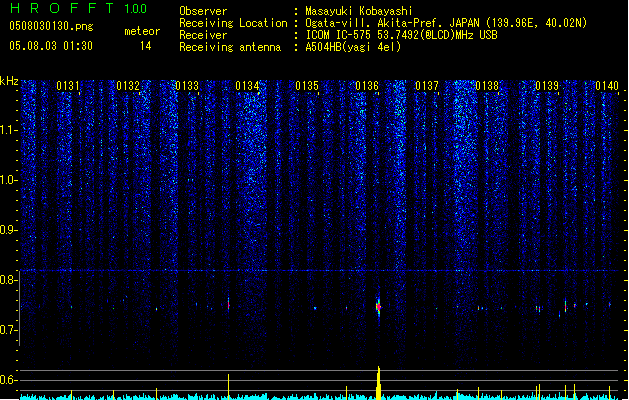Click the tallest yellow power spike at 0136

coord(378,383)
